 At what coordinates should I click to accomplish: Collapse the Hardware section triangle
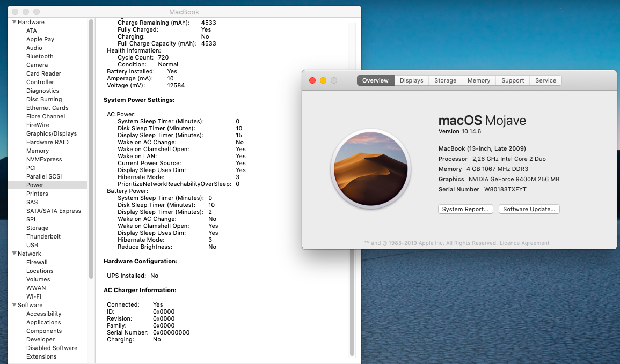coord(14,22)
